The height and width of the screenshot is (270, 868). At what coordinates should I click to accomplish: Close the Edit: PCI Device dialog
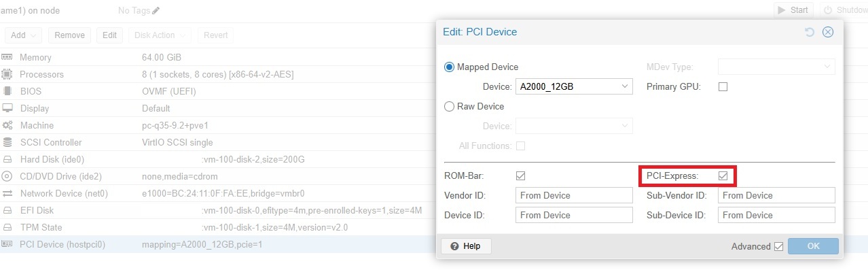tap(828, 32)
